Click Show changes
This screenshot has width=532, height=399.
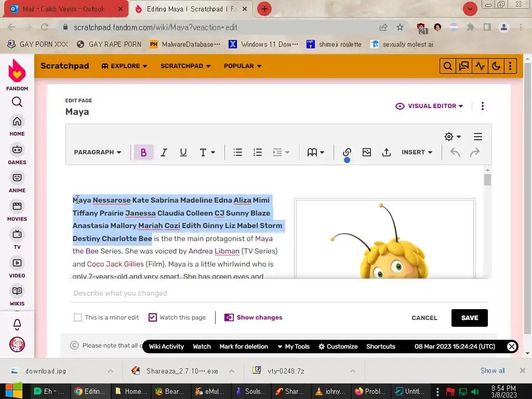coord(253,317)
